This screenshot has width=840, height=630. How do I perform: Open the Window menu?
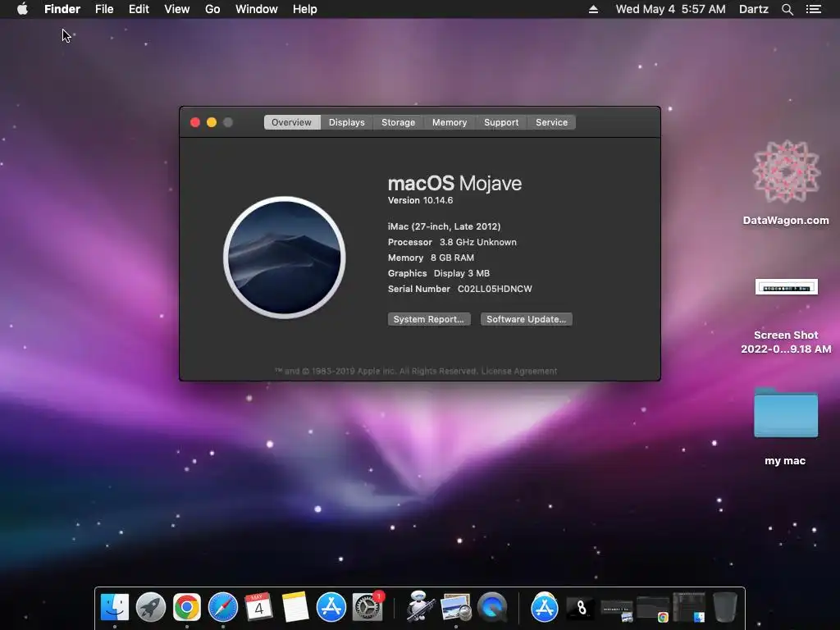click(x=257, y=9)
